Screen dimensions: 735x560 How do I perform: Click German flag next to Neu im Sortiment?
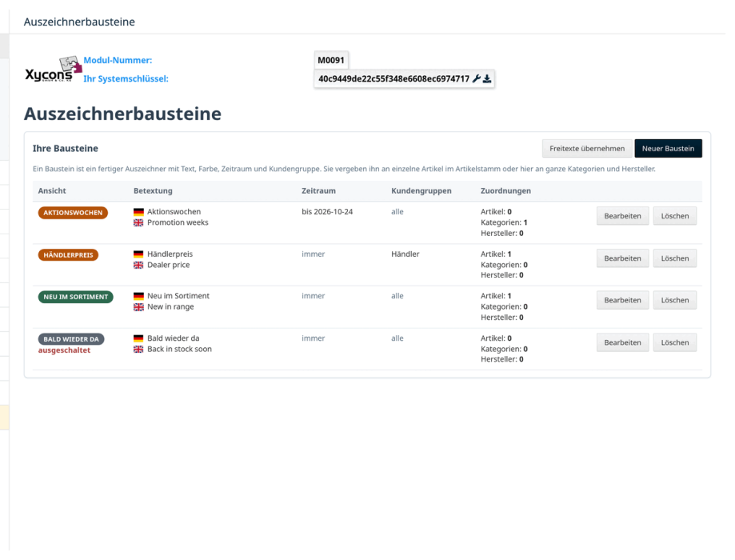pos(138,296)
